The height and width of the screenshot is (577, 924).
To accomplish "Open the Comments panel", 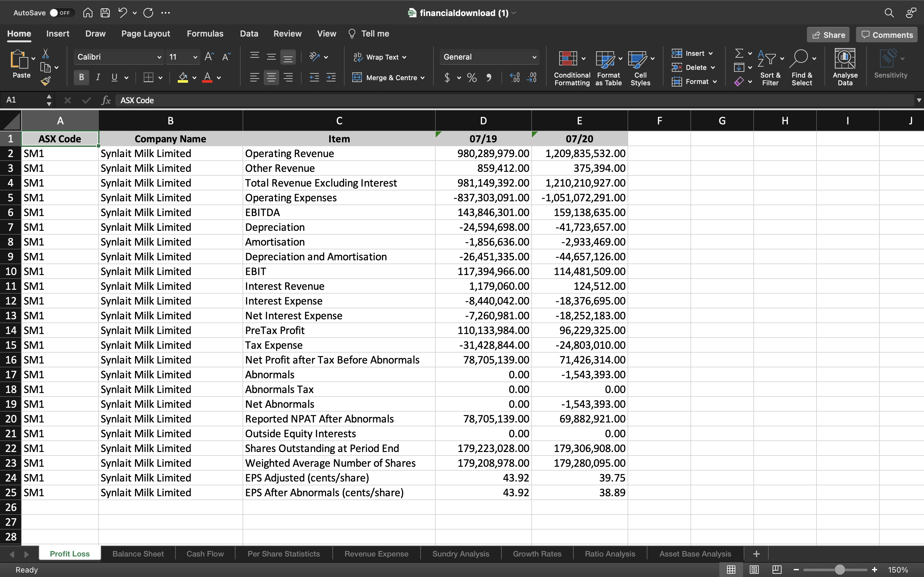I will click(886, 34).
